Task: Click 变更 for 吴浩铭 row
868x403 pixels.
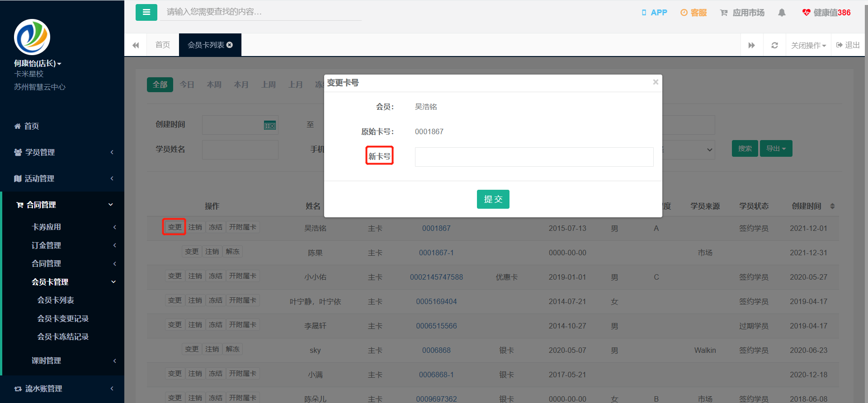Action: pyautogui.click(x=175, y=227)
